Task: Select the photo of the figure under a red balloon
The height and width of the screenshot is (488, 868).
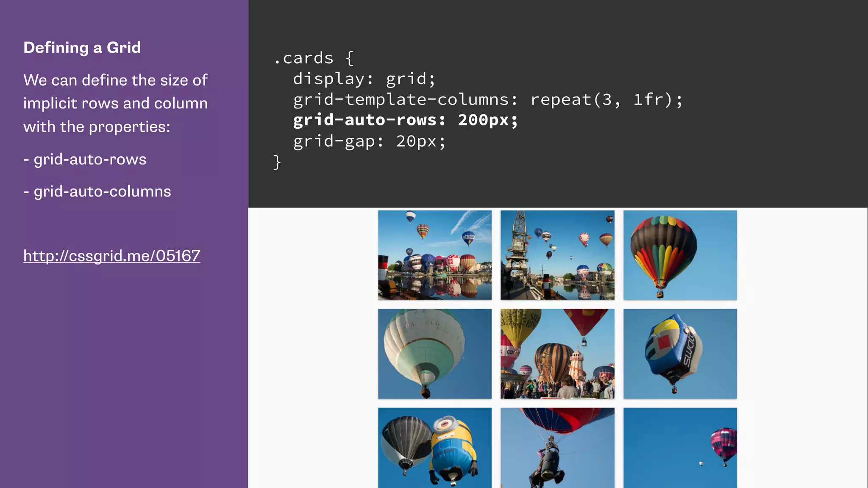Action: pos(557,448)
